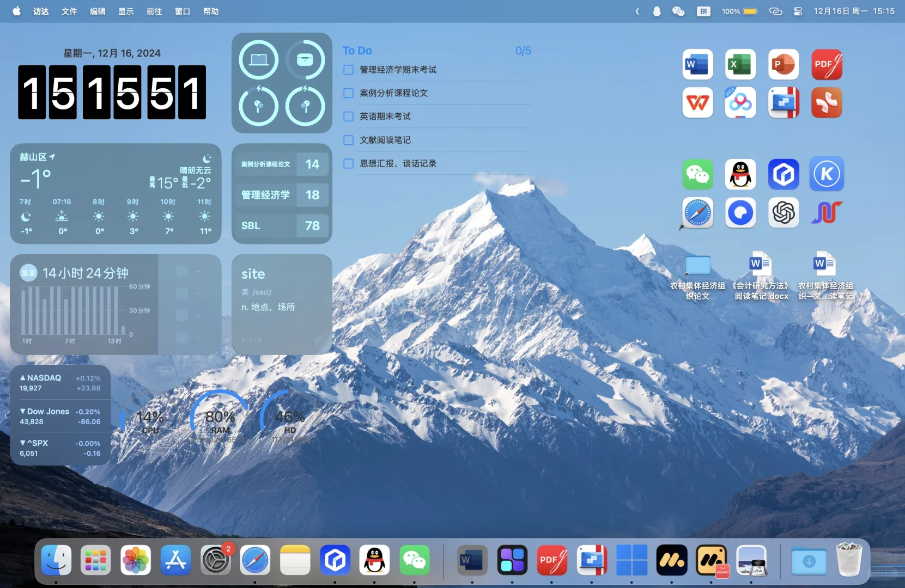Open WeChat status icon in menu bar

pyautogui.click(x=678, y=11)
